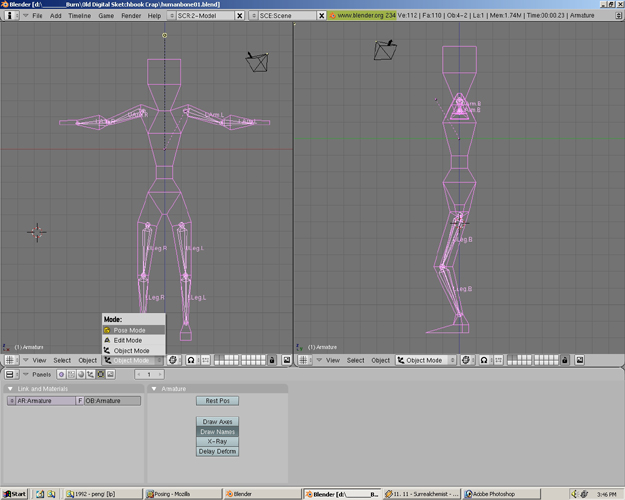Open right viewport pivot point selector icon
625x500 pixels.
click(485, 360)
